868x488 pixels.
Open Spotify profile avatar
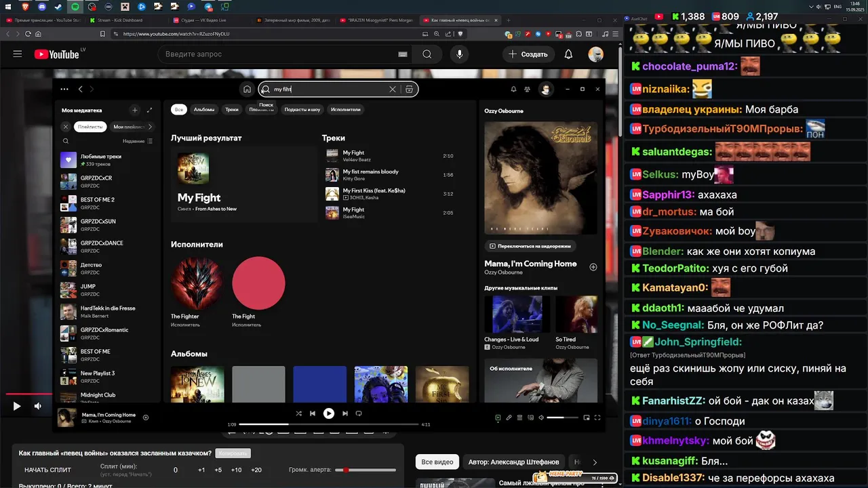(546, 89)
